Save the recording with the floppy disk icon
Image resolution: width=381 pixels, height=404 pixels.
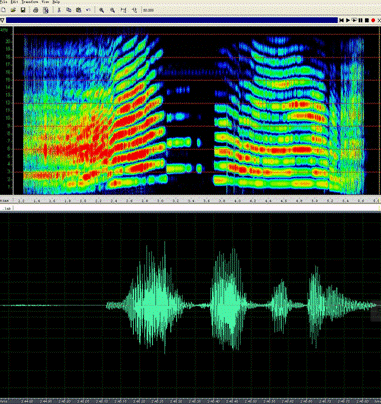coord(23,10)
